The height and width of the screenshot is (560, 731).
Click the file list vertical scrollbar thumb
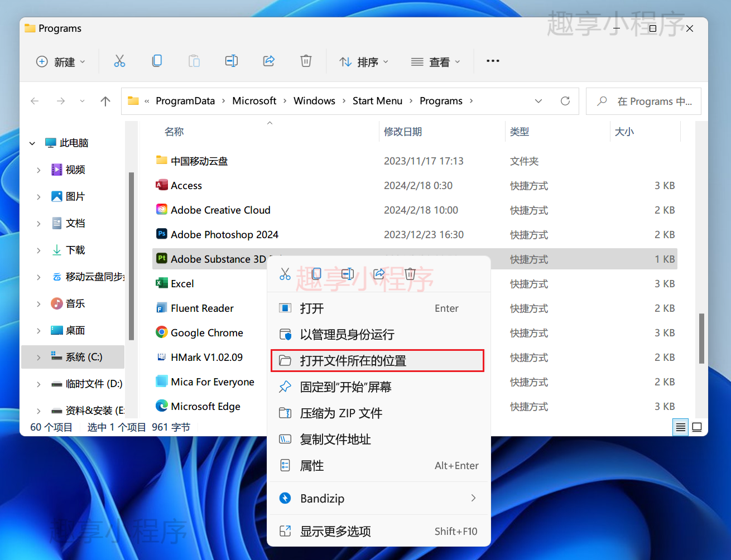701,339
